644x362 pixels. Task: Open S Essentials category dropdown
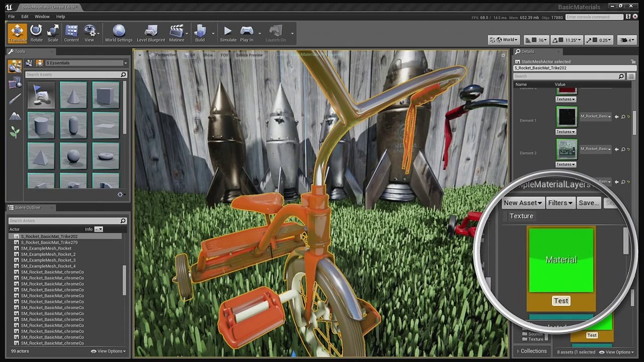pos(86,63)
